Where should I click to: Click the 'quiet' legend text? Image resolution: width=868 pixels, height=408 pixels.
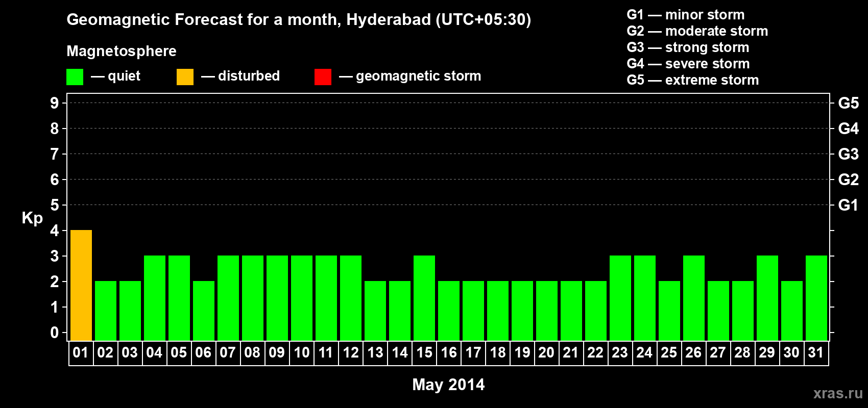(124, 76)
